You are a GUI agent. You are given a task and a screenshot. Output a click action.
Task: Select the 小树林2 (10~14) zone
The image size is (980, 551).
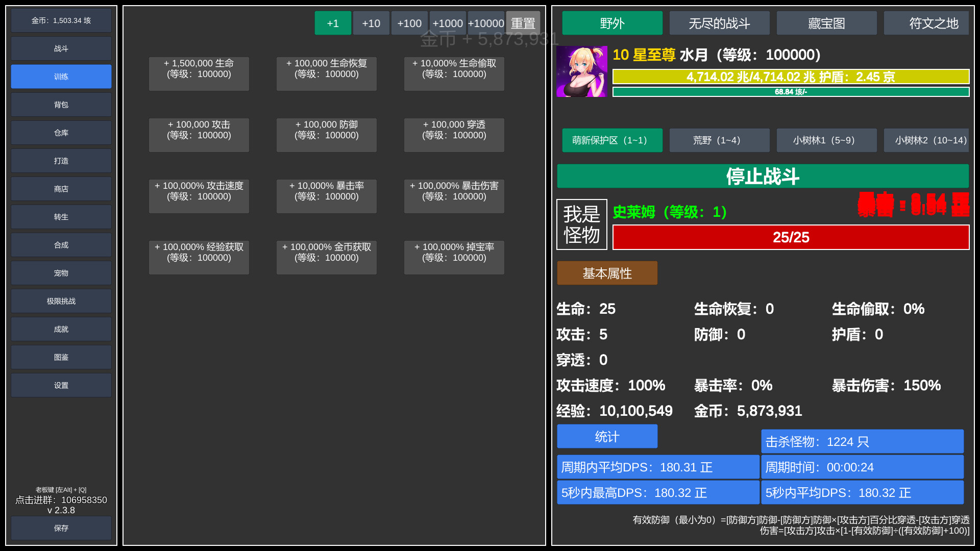click(926, 140)
